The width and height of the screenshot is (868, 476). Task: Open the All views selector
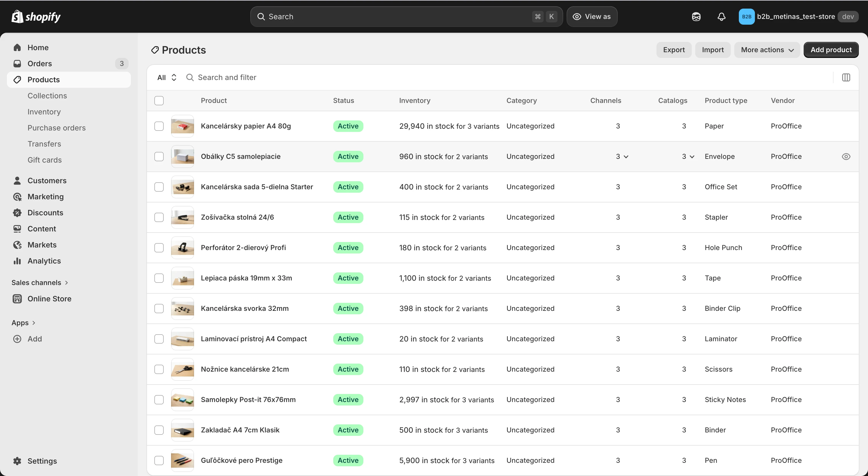click(x=167, y=77)
